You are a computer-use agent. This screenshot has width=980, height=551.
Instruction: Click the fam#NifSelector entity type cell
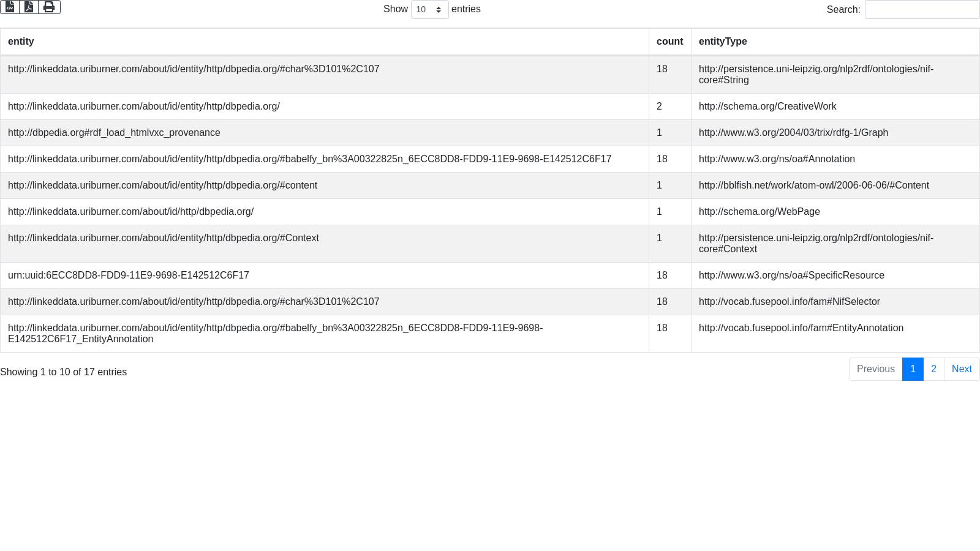(x=789, y=302)
